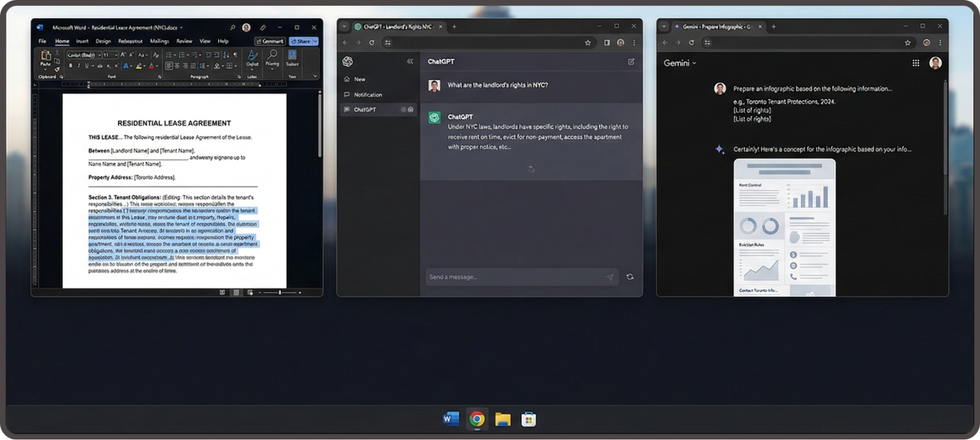Toggle bold formatting in Word ribbon
This screenshot has width=980, height=440.
pos(71,66)
